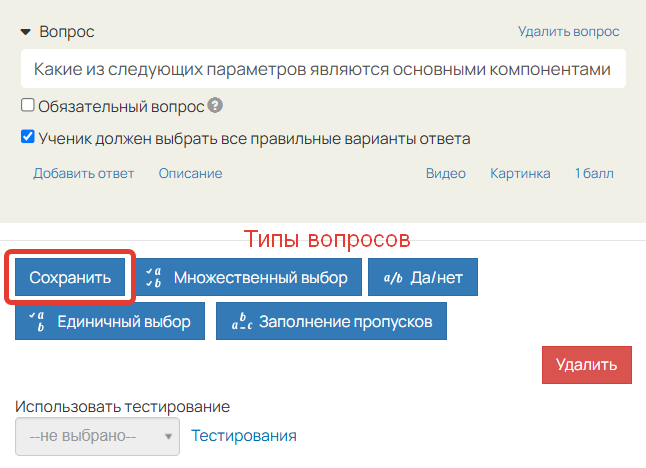Add a video via Видео link

pyautogui.click(x=446, y=173)
